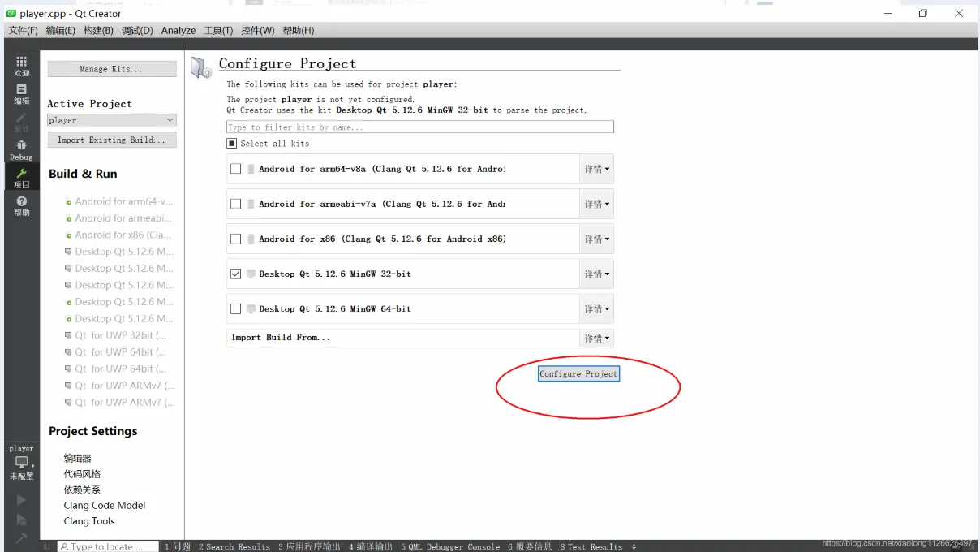Screen dimensions: 980x552
Task: Open the 构建(B) menu
Action: click(x=98, y=30)
